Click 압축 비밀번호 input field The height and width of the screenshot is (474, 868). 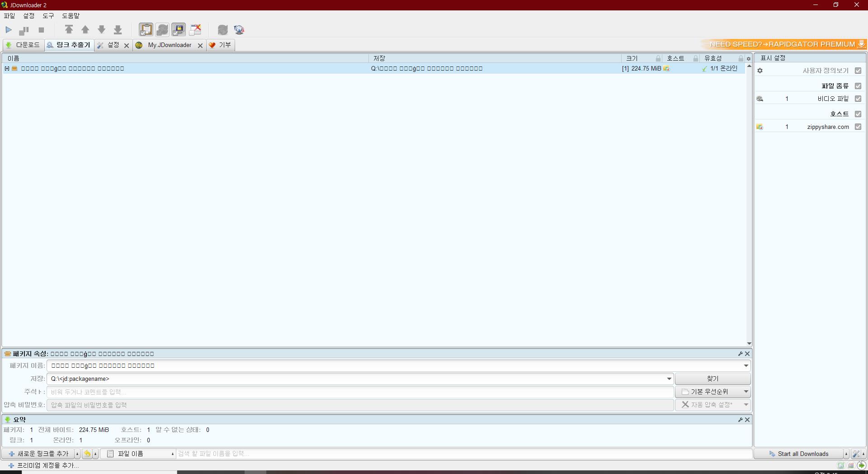pyautogui.click(x=360, y=405)
